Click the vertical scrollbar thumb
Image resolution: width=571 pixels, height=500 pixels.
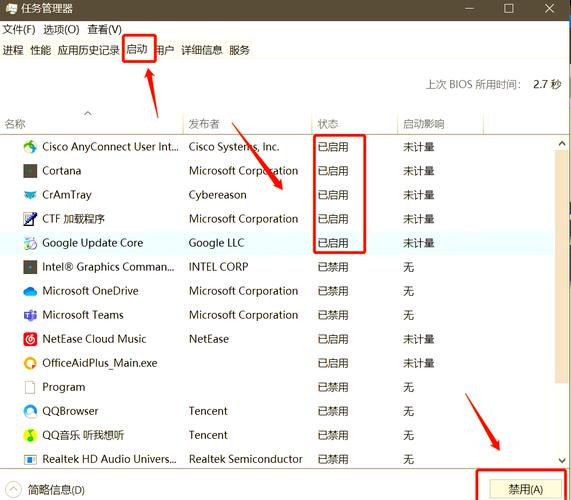[562, 267]
